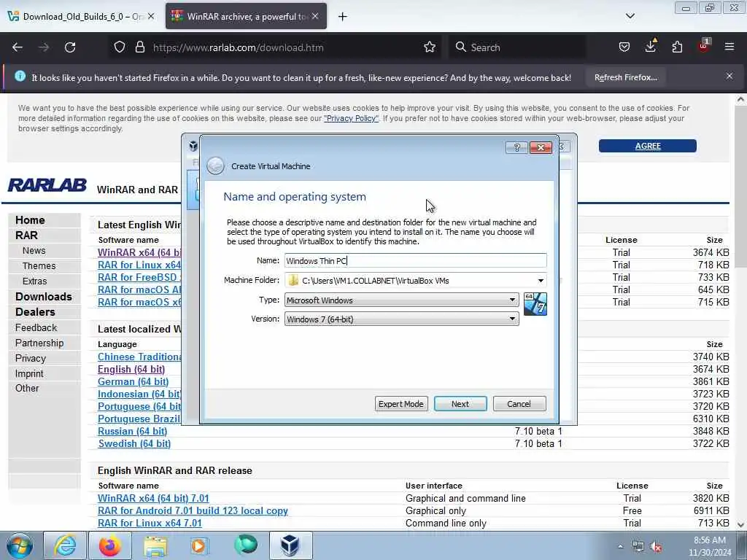Open the list all tabs chevron
The width and height of the screenshot is (747, 560).
tap(630, 16)
